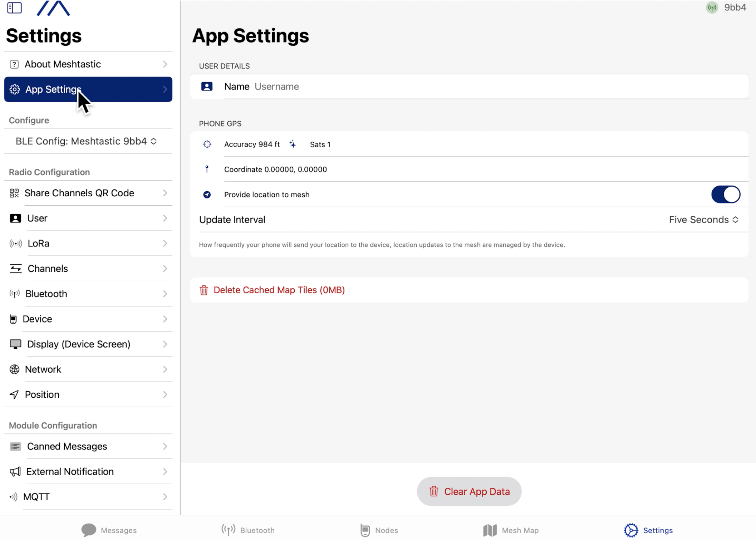Select Settings tab in bottom bar
The height and width of the screenshot is (540, 756).
click(648, 530)
